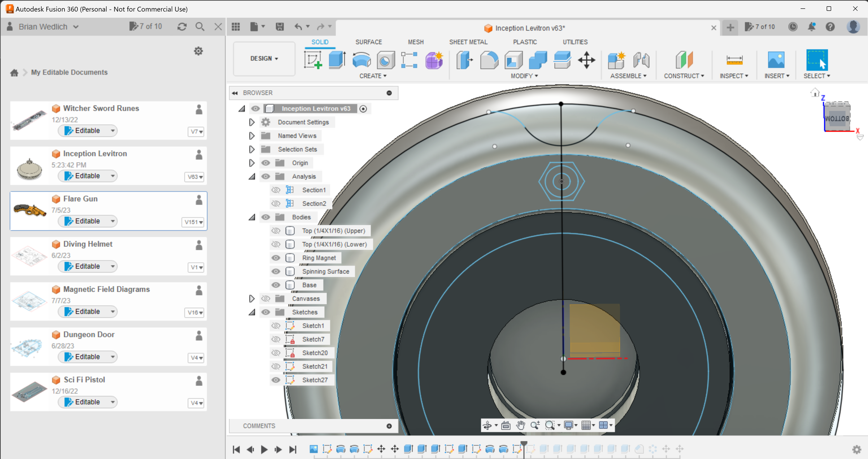Screen dimensions: 868x459
Task: Show the Ring Magnet body
Action: [276, 258]
